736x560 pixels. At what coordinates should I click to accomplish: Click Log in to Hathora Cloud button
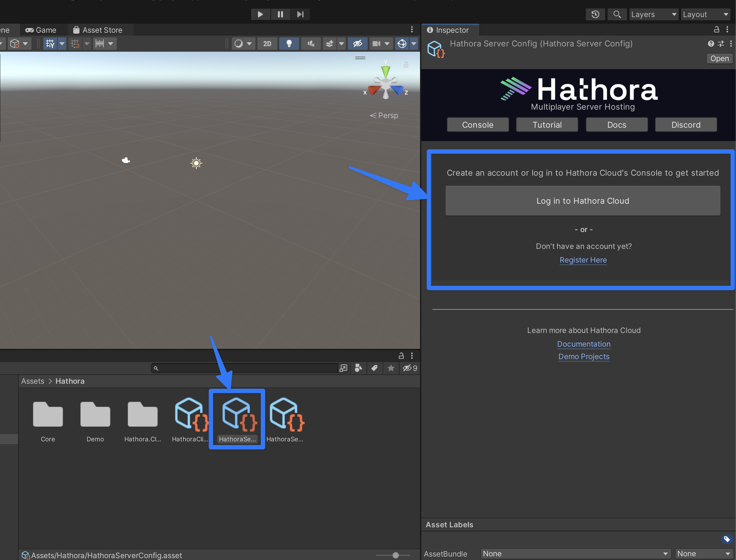pos(583,200)
